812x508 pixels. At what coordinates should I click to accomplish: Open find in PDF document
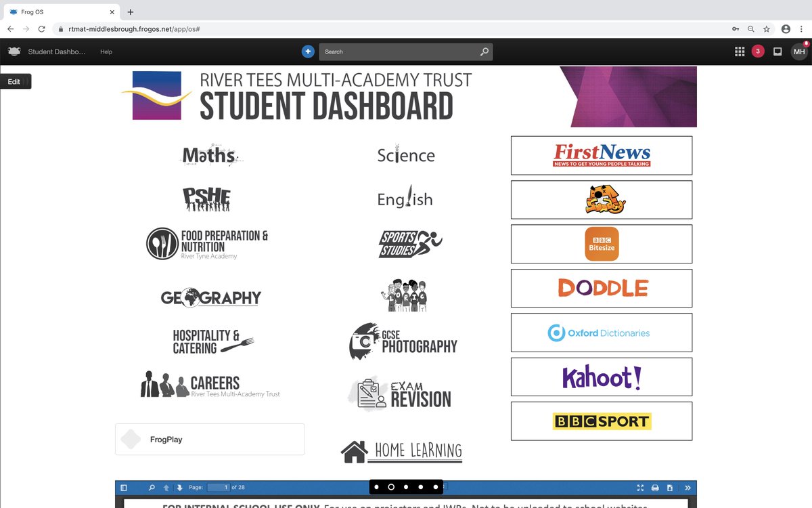click(152, 488)
